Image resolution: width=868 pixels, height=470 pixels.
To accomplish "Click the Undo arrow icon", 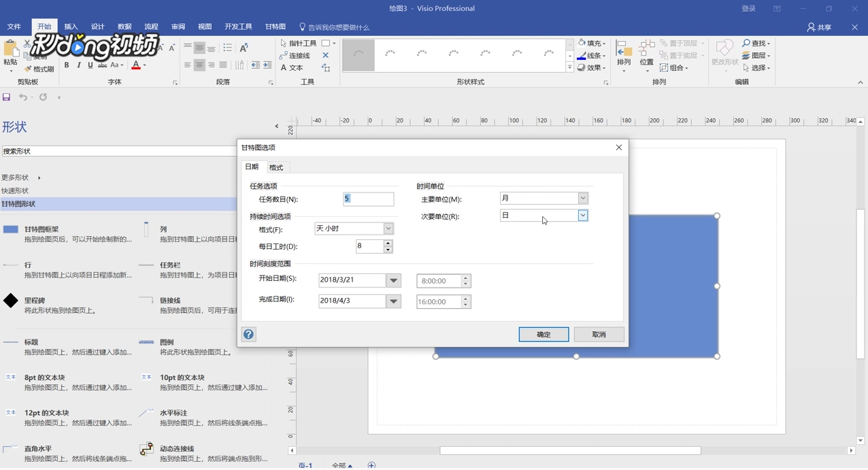I will tap(23, 97).
